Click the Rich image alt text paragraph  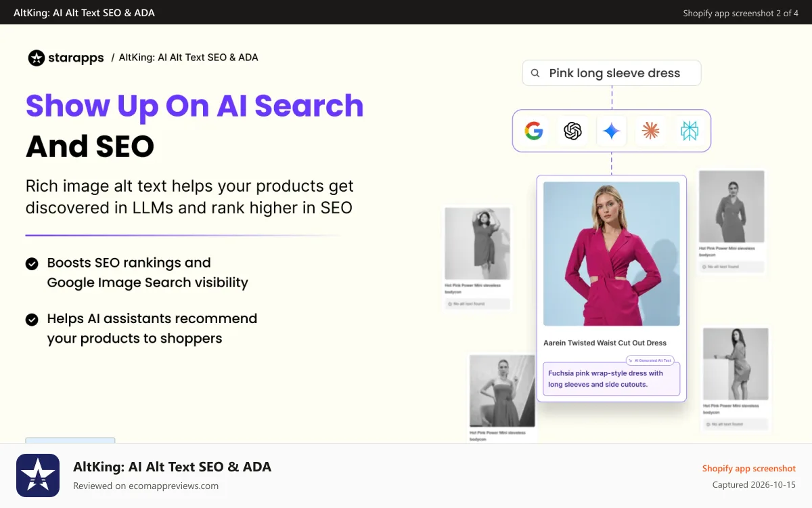click(189, 196)
